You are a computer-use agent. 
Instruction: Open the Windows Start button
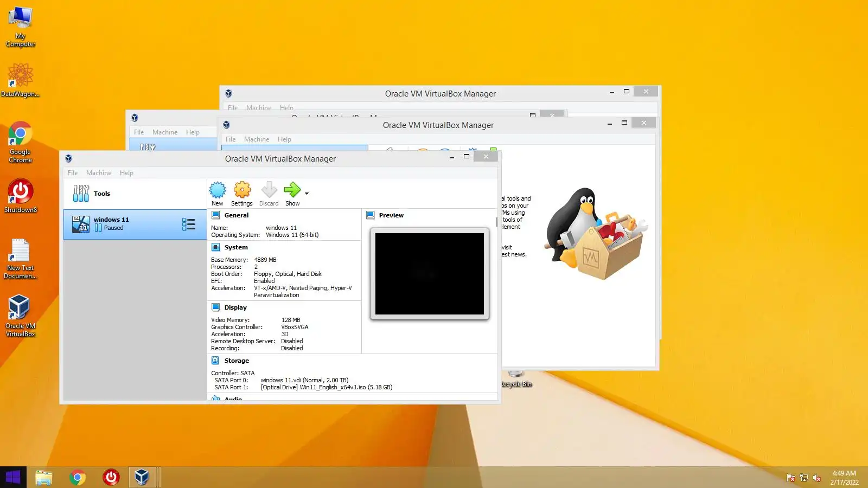(x=13, y=477)
